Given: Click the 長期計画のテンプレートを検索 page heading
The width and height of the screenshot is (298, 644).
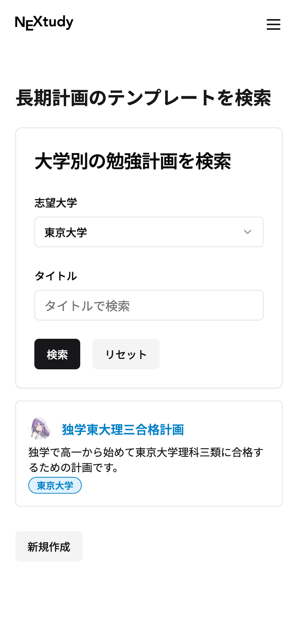Looking at the screenshot, I should click(143, 98).
